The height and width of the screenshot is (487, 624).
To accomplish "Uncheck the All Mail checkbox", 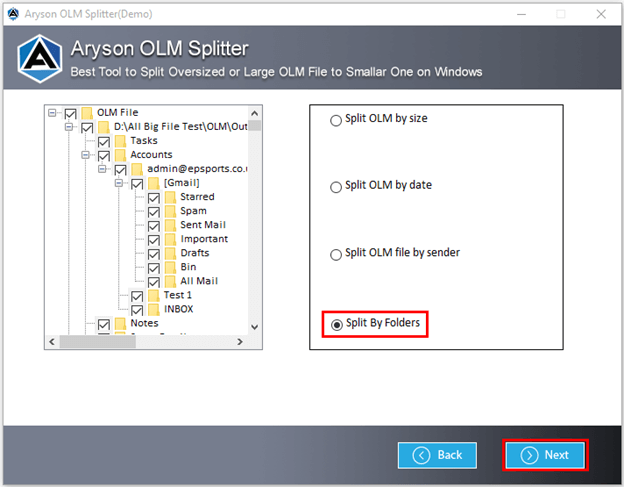I will click(154, 282).
